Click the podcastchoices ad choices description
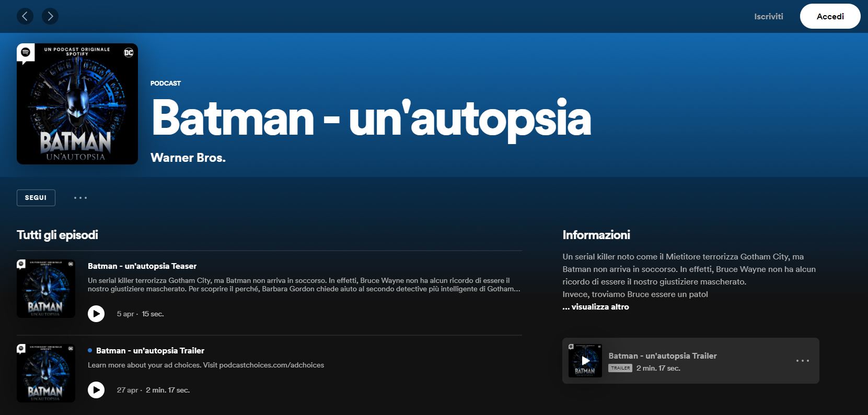Screen dimensions: 868x415 206,365
